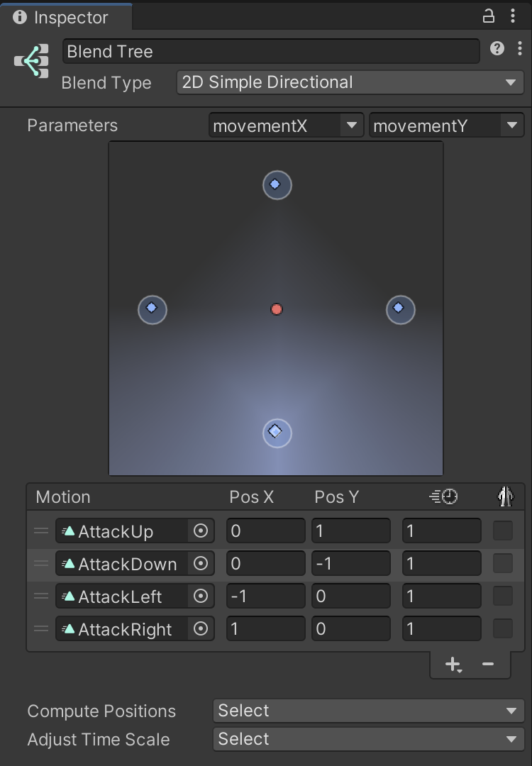Select the top motion point in blend graph

[x=277, y=185]
